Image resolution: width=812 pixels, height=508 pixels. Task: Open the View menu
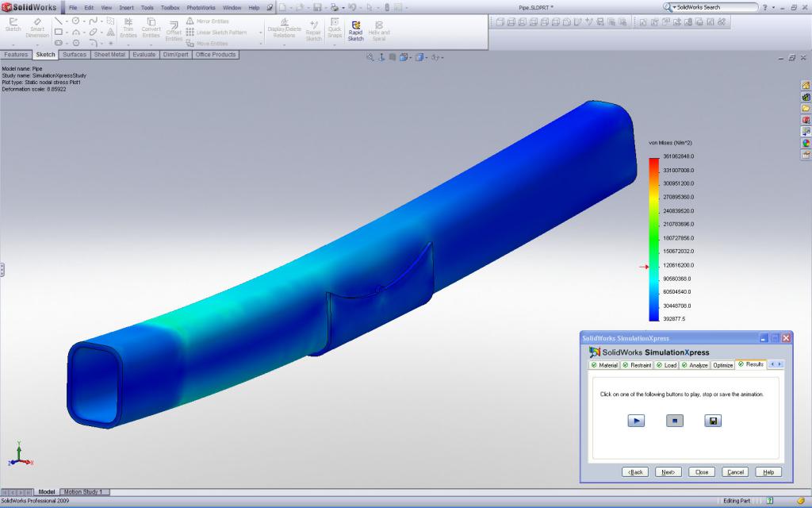coord(106,8)
